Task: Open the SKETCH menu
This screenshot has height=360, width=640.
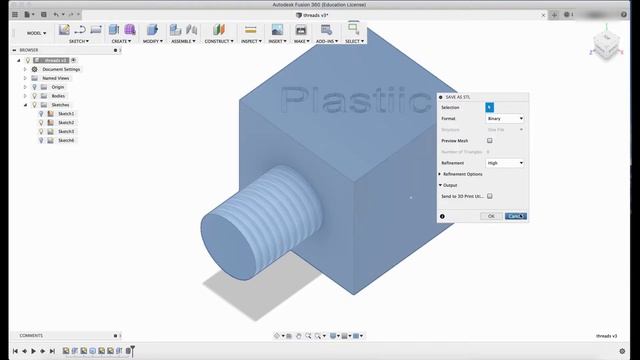Action: coord(79,41)
